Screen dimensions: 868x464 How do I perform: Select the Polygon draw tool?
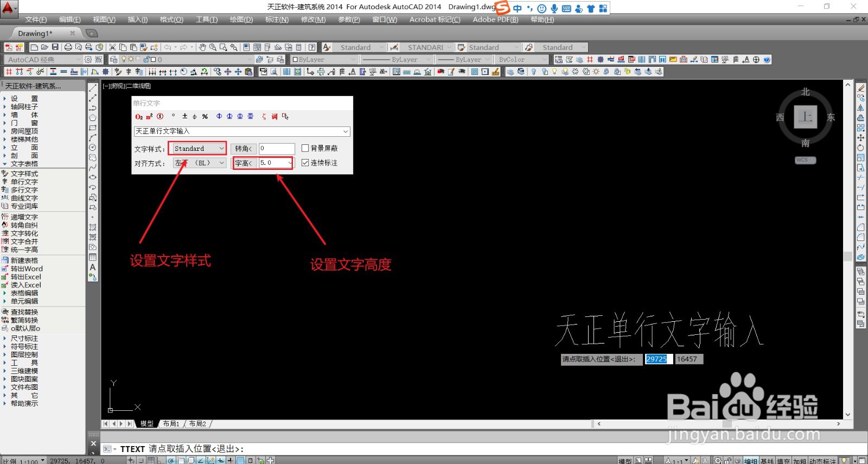click(93, 118)
